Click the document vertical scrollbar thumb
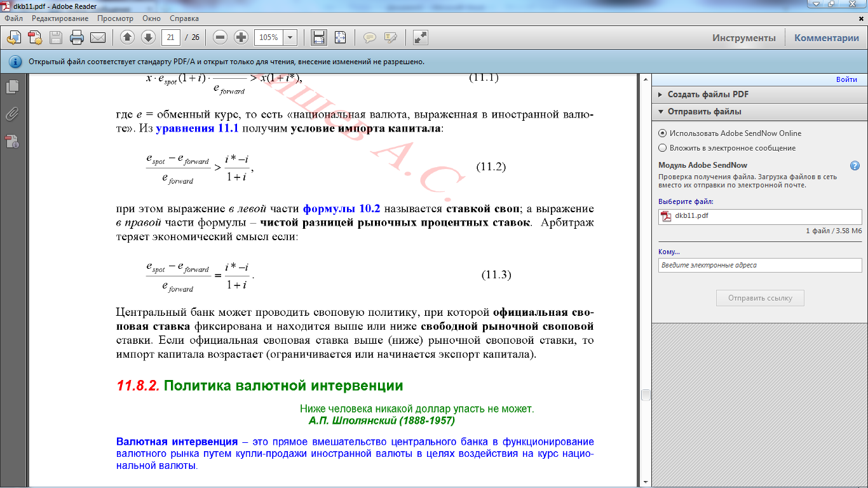The height and width of the screenshot is (488, 868). click(646, 395)
